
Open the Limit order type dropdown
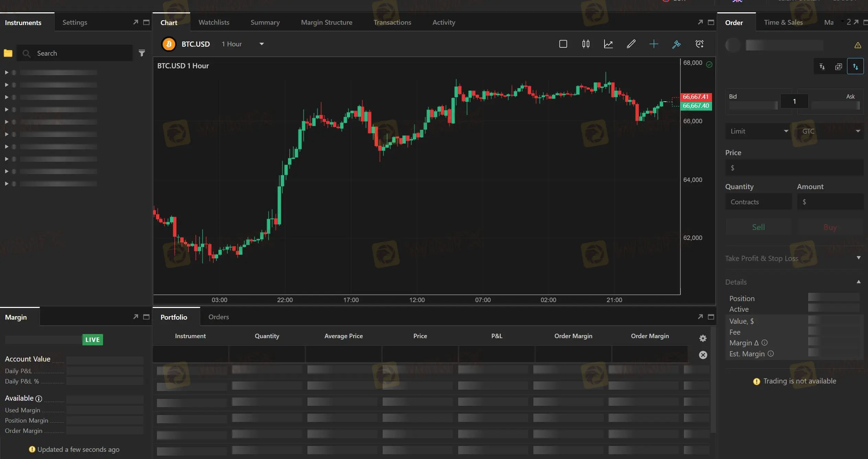click(758, 131)
